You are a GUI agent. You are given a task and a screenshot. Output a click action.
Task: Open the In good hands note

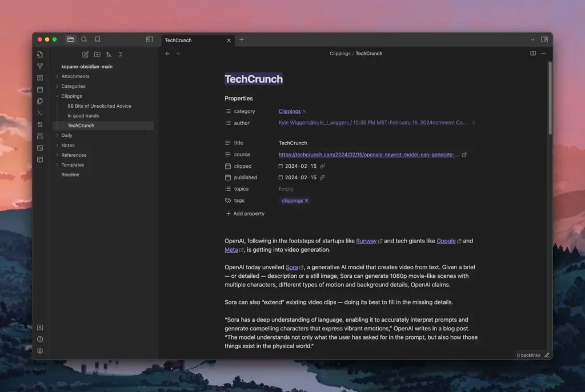(x=83, y=115)
